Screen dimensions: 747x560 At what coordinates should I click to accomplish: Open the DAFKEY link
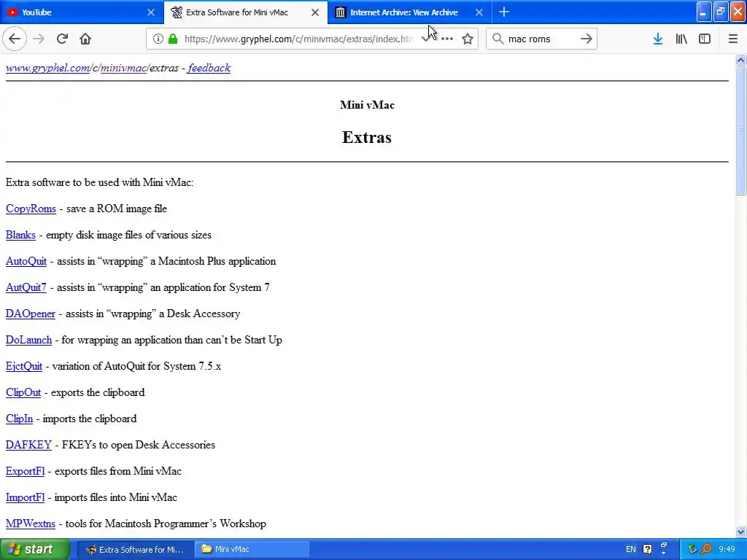coord(28,444)
